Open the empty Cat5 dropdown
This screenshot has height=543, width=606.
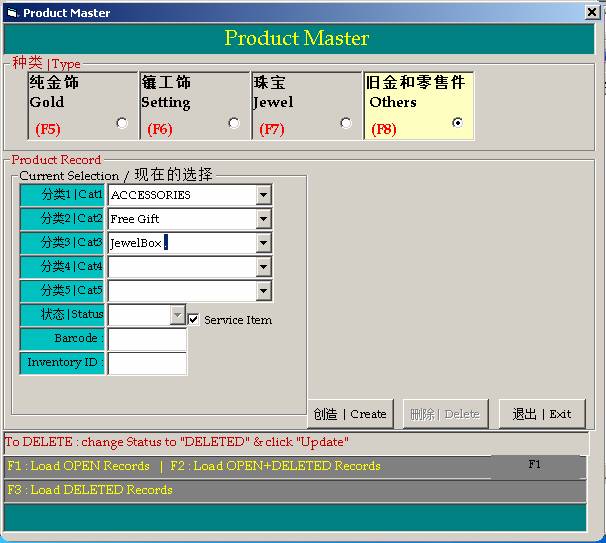click(x=263, y=291)
